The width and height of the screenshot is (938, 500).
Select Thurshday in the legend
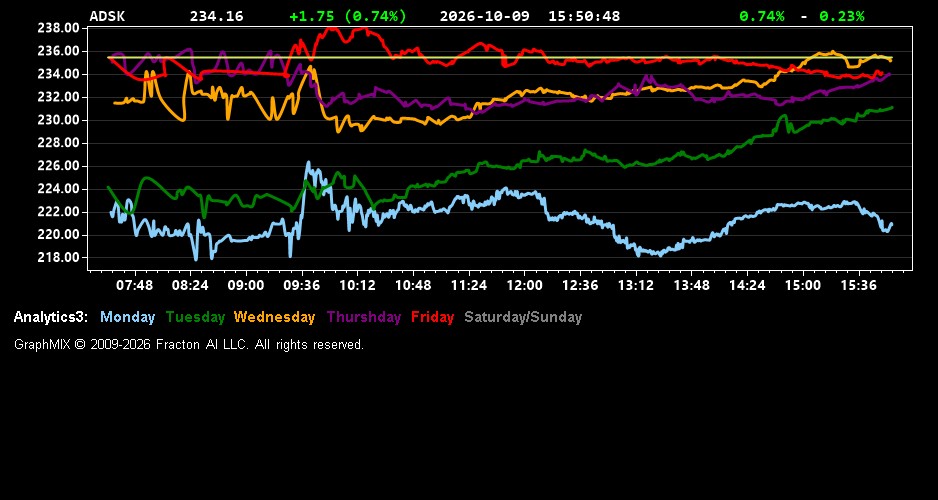364,317
